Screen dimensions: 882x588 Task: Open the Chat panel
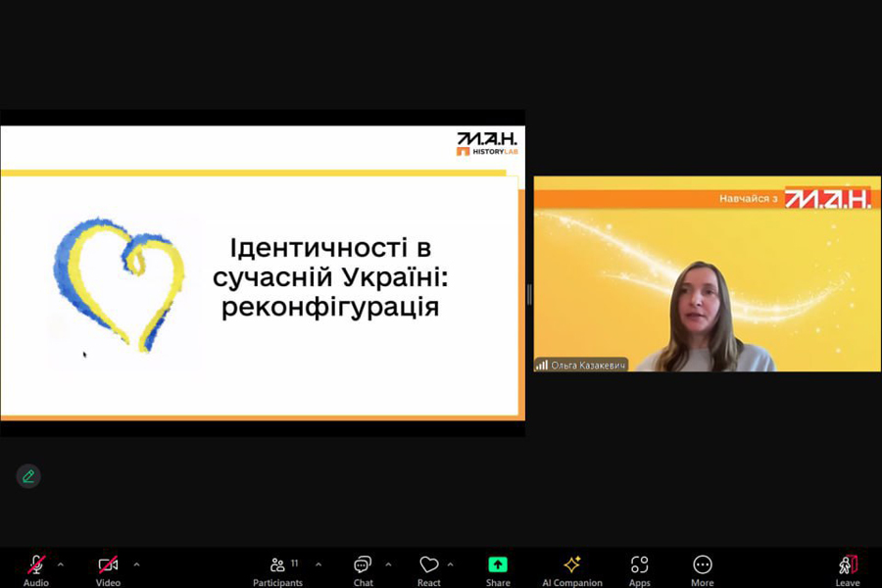(363, 570)
